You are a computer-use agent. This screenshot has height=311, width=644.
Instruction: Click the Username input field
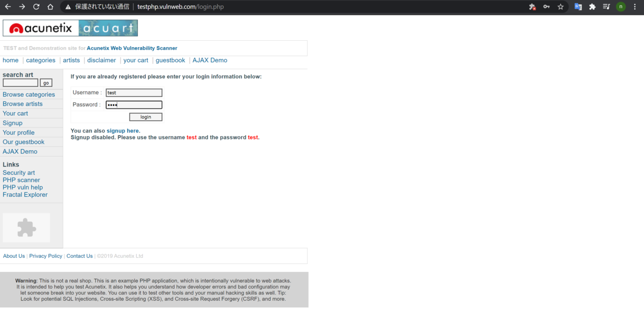coord(134,93)
